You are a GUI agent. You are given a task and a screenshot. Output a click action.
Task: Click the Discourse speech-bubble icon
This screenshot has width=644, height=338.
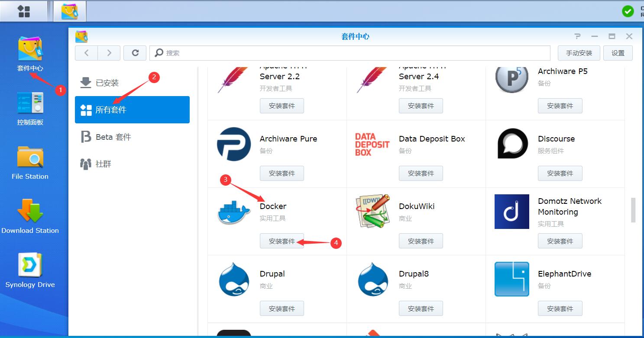point(512,143)
